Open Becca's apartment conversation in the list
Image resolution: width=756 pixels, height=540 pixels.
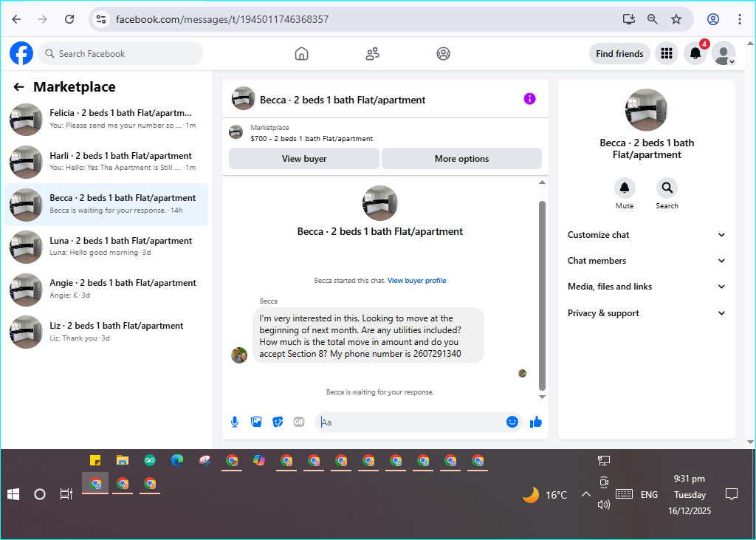click(x=106, y=204)
